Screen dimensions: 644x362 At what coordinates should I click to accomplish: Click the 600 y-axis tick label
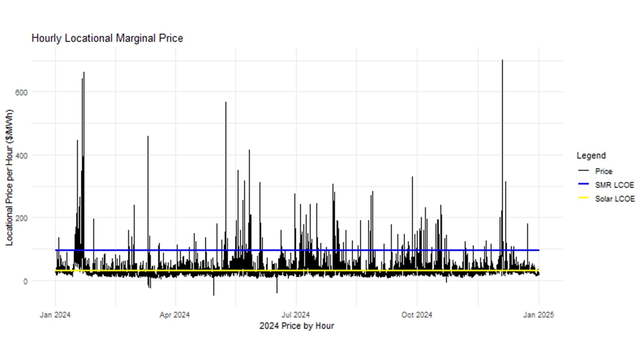pyautogui.click(x=21, y=93)
